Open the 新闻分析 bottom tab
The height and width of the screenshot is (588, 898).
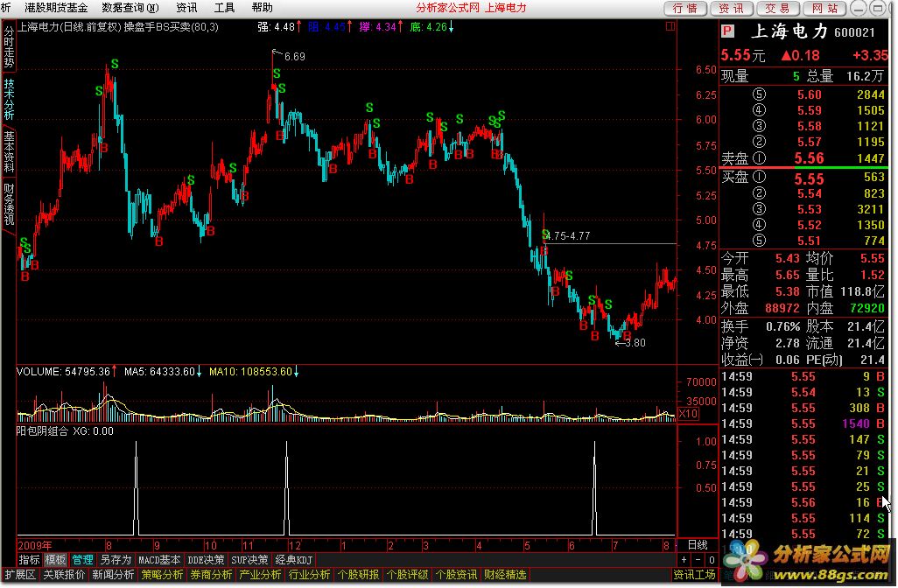[x=114, y=575]
